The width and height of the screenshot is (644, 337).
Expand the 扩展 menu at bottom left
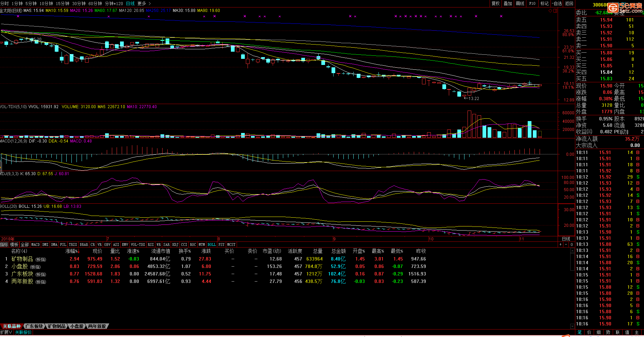click(x=6, y=332)
